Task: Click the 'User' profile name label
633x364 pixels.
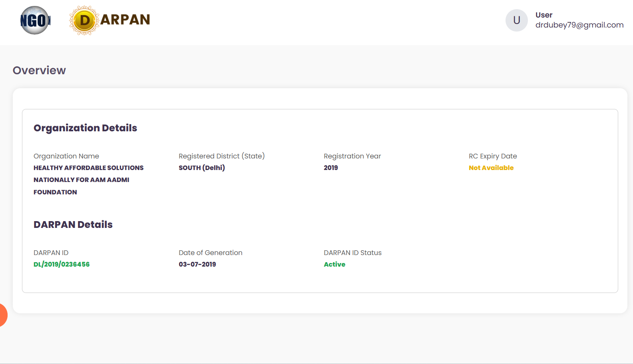Action: pyautogui.click(x=544, y=15)
